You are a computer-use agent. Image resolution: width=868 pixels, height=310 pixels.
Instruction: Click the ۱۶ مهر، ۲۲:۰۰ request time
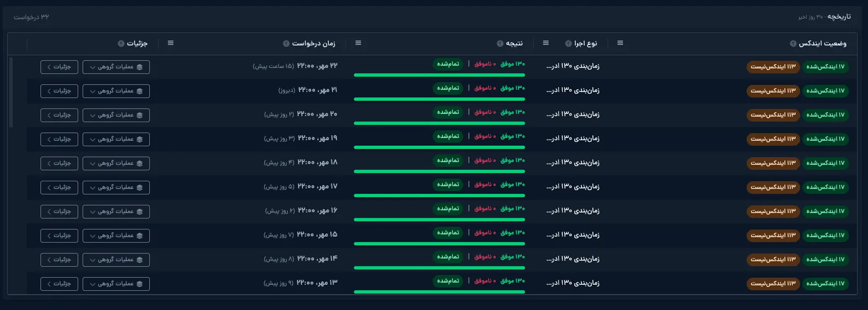(x=317, y=210)
